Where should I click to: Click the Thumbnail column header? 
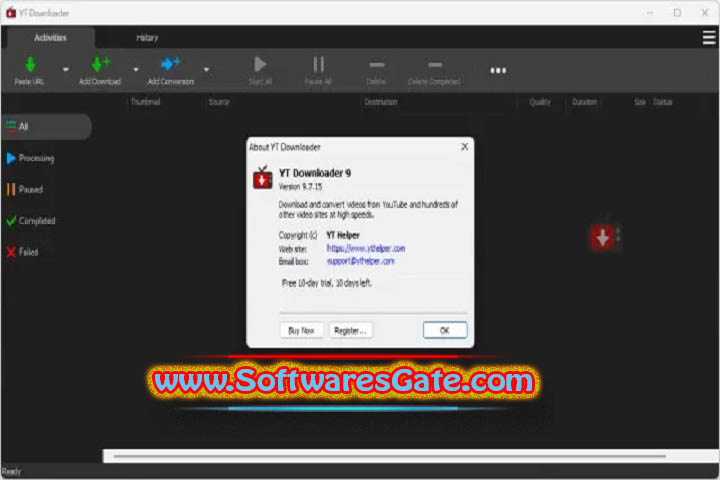click(146, 102)
